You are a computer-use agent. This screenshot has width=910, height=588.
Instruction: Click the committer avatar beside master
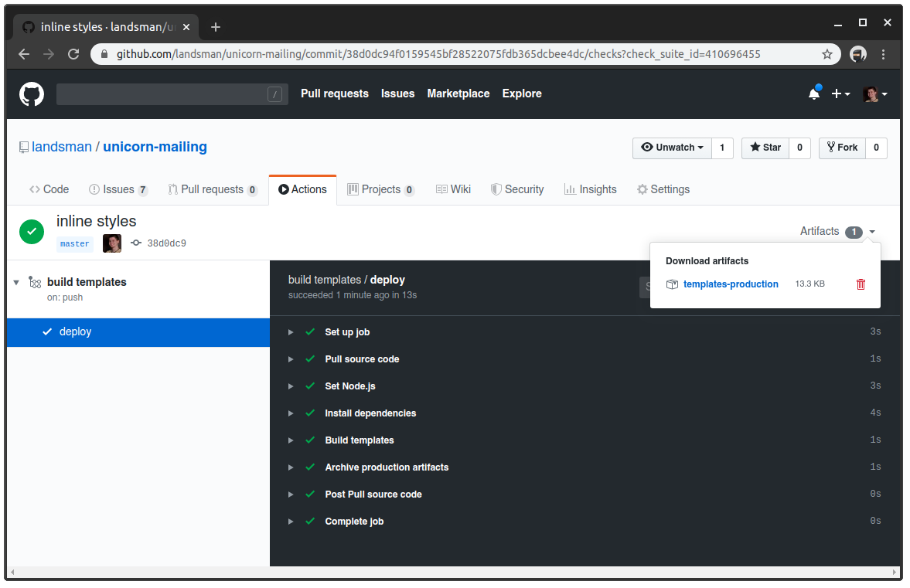coord(112,243)
